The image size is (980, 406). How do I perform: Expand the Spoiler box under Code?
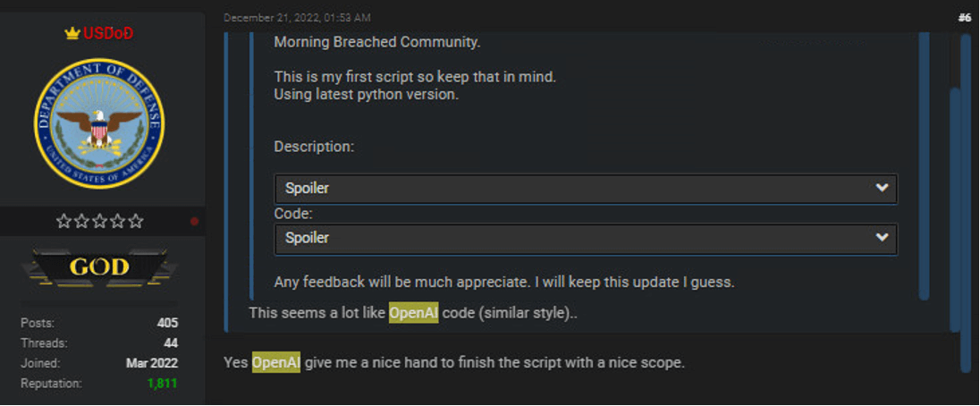[586, 238]
